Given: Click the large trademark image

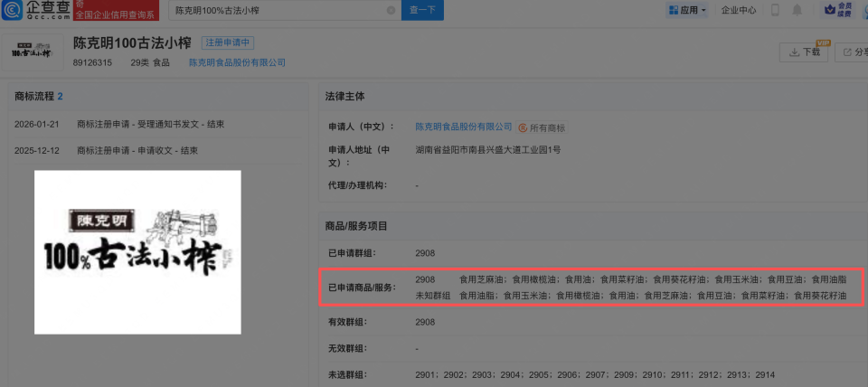Looking at the screenshot, I should point(137,252).
